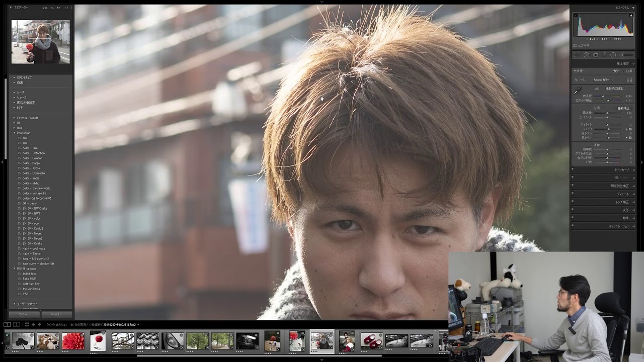Toggle the 効果 panel on/off switch
644x362 pixels.
(x=573, y=218)
